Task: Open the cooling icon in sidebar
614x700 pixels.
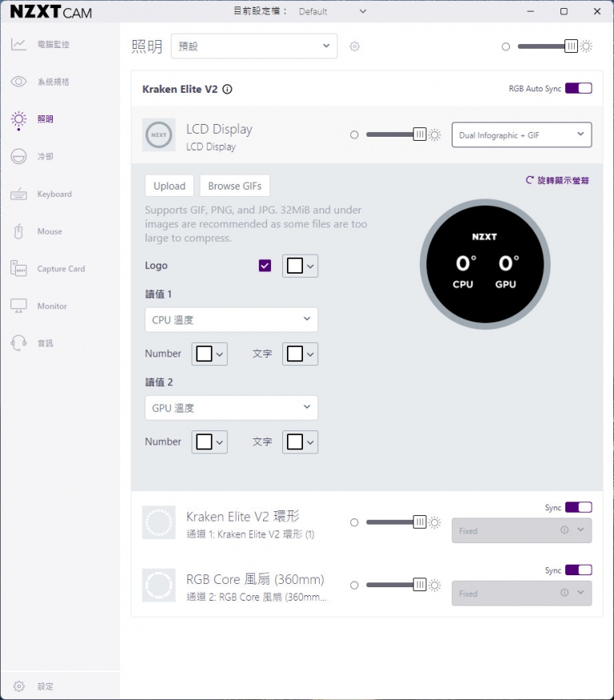Action: [18, 156]
